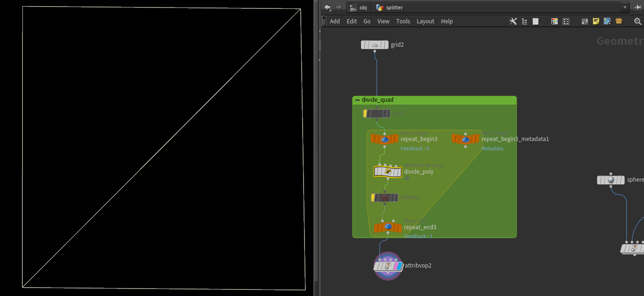This screenshot has height=296, width=644.
Task: Select the grid2 node
Action: click(375, 45)
